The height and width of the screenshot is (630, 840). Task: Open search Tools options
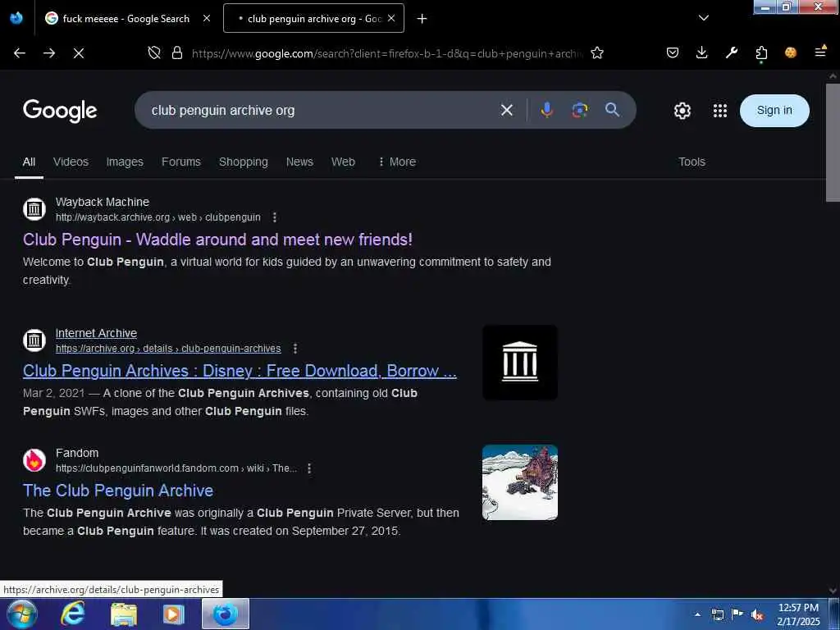[x=692, y=162]
